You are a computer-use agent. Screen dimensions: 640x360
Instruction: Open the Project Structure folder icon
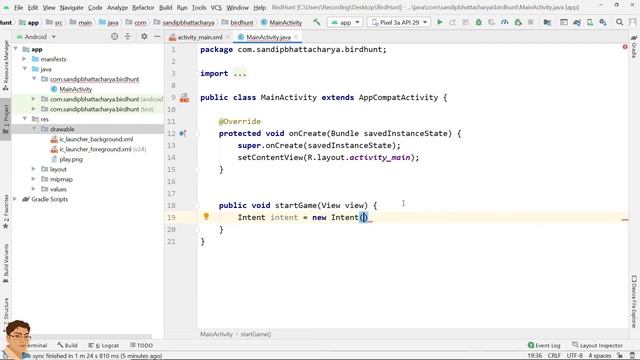(x=547, y=22)
